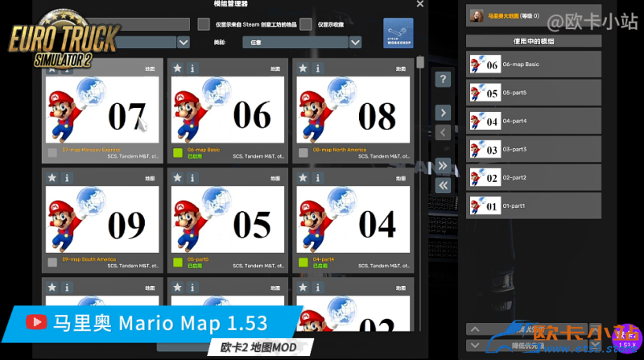The height and width of the screenshot is (360, 644).
Task: Click info icon on bottom-left third-row card
Action: coord(67,288)
